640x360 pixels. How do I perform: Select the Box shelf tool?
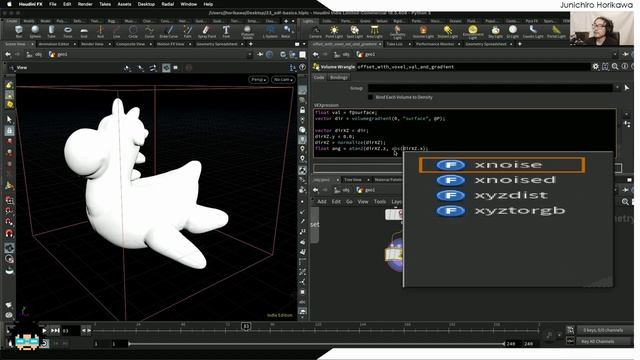19,31
